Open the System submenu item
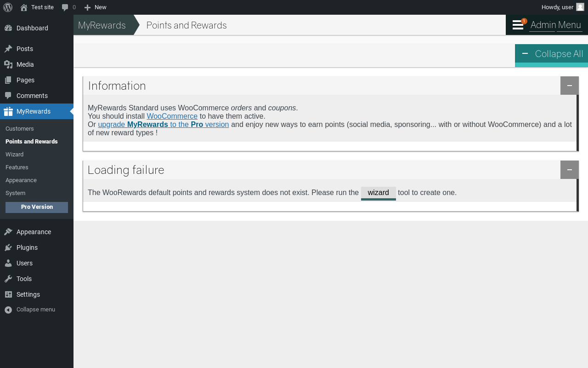The width and height of the screenshot is (588, 368). click(x=16, y=193)
